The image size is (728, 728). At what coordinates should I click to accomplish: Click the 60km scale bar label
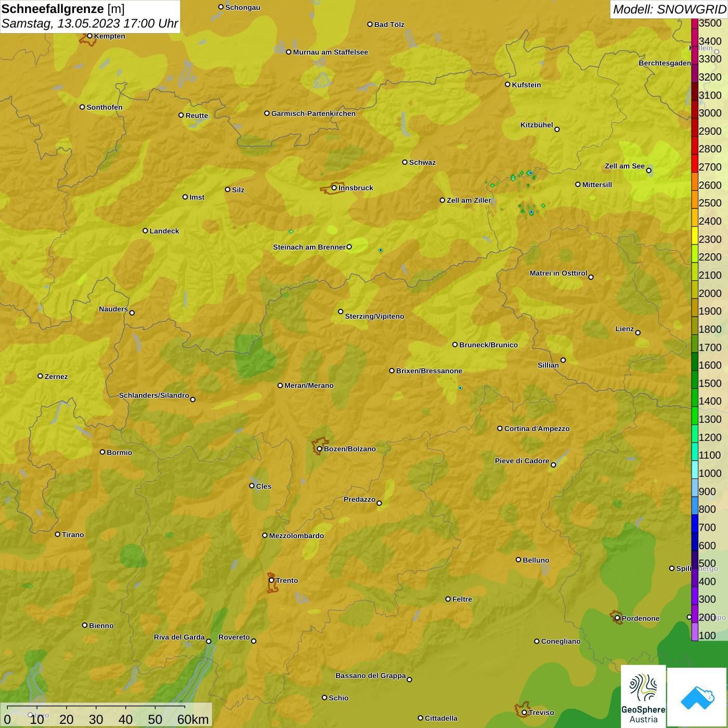point(193,719)
